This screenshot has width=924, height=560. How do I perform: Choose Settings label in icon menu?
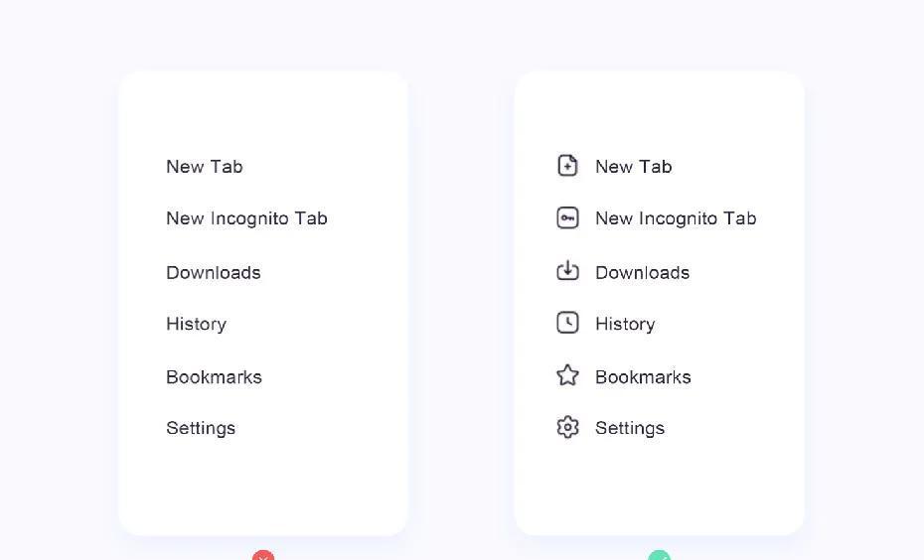tap(630, 428)
